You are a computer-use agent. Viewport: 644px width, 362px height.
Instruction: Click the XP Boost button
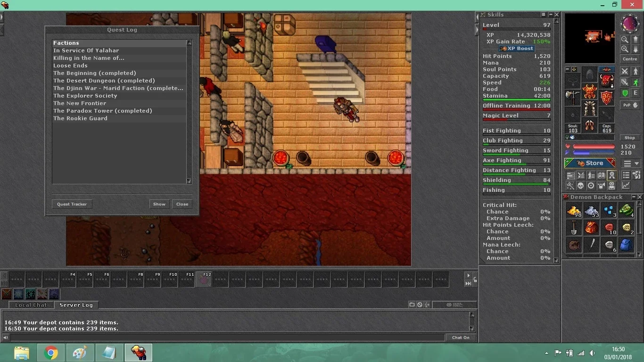click(517, 49)
